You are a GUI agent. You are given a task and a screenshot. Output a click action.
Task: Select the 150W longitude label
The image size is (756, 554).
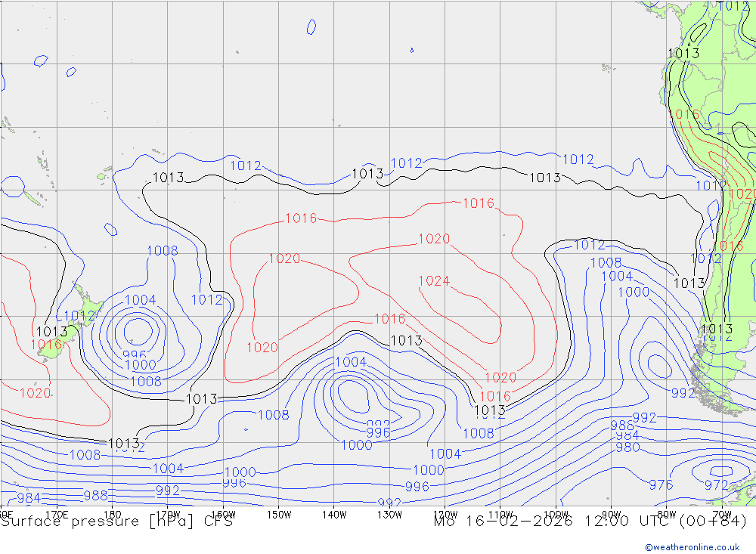click(279, 514)
